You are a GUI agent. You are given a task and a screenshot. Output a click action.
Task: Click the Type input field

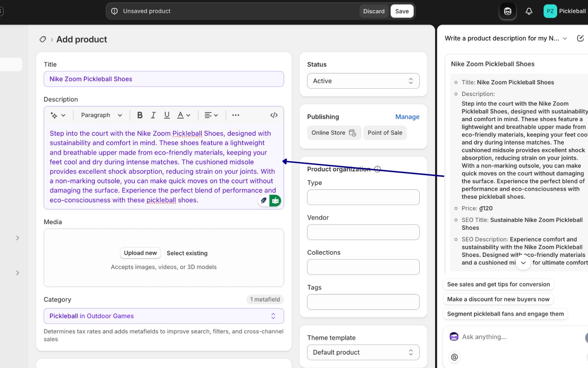(363, 197)
